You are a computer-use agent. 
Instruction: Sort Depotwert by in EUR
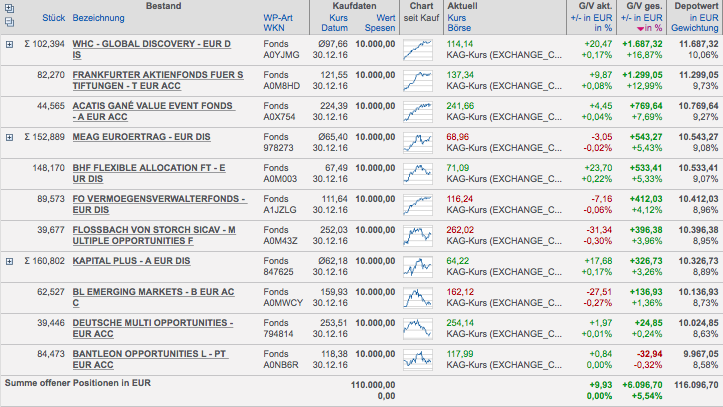(704, 18)
